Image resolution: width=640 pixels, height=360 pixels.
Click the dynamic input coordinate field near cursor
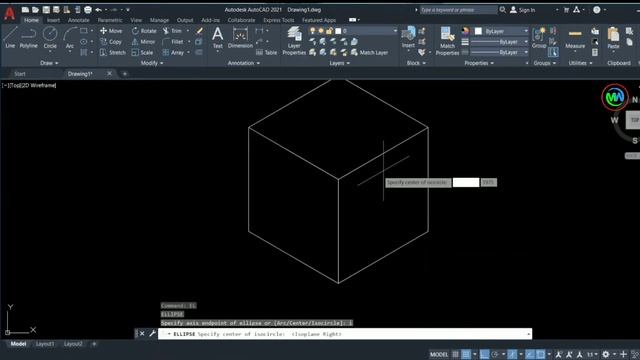pyautogui.click(x=466, y=182)
